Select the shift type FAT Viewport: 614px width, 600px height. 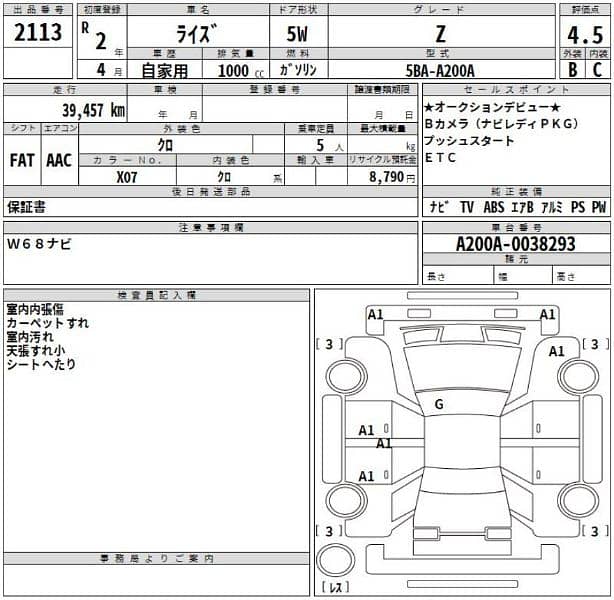click(x=22, y=160)
